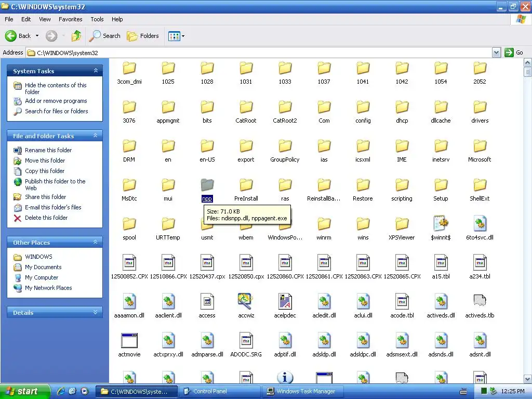Go to My Network Places
The image size is (532, 399).
[48, 288]
